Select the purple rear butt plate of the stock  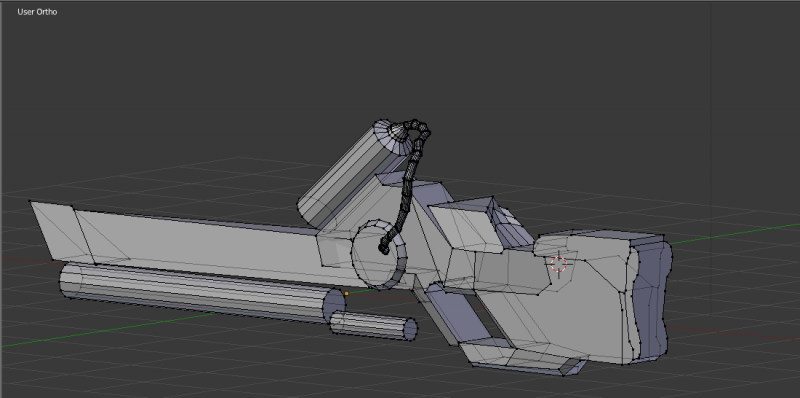coord(651,301)
